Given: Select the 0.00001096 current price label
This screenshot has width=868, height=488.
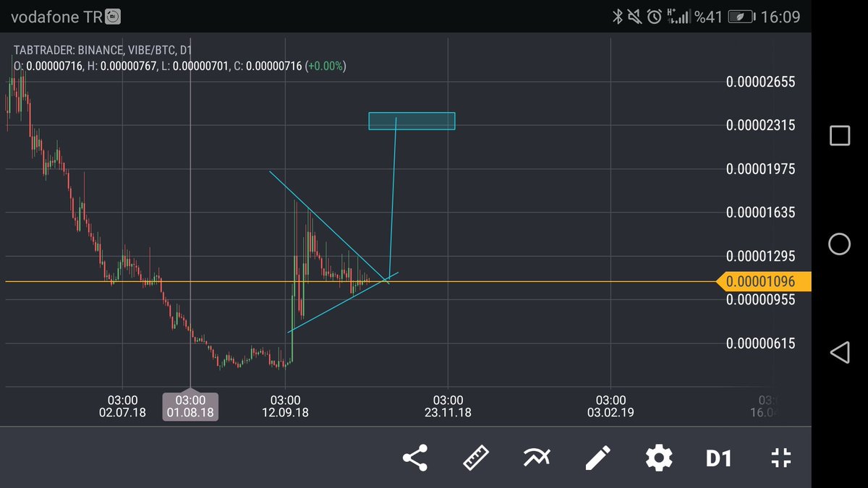Looking at the screenshot, I should point(763,282).
